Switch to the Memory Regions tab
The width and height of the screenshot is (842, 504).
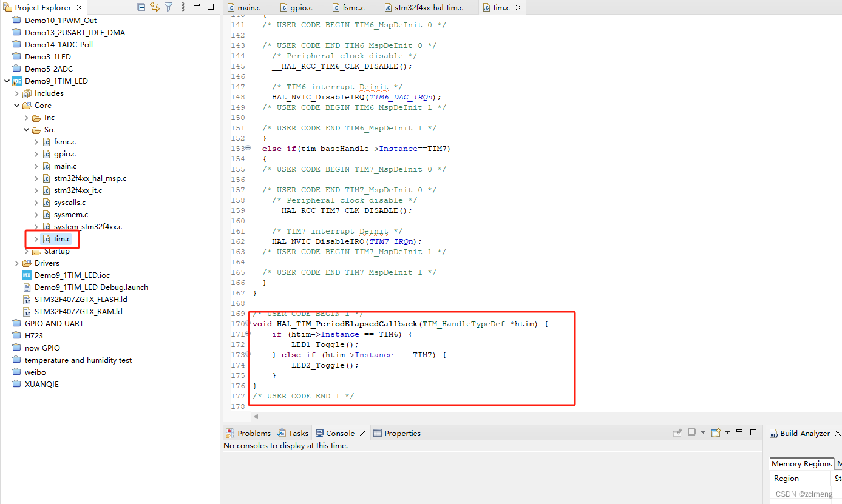click(801, 463)
